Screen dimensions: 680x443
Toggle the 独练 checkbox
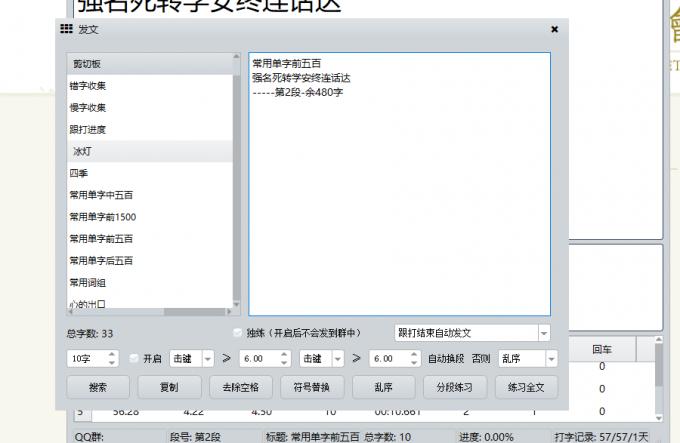[237, 333]
